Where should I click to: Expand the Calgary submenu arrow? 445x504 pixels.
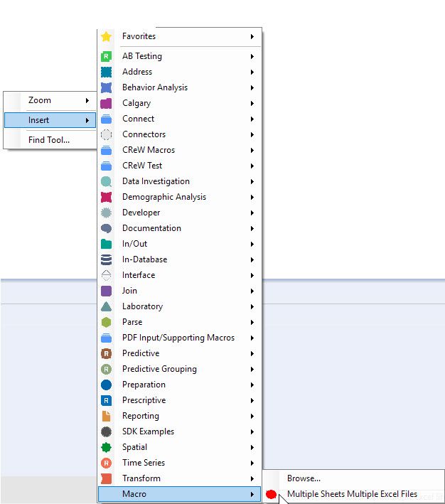pyautogui.click(x=252, y=104)
